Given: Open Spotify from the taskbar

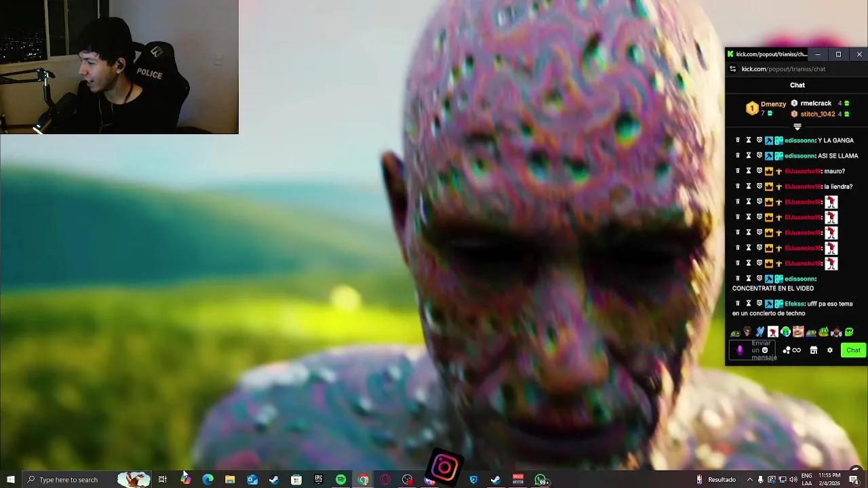Looking at the screenshot, I should [341, 480].
